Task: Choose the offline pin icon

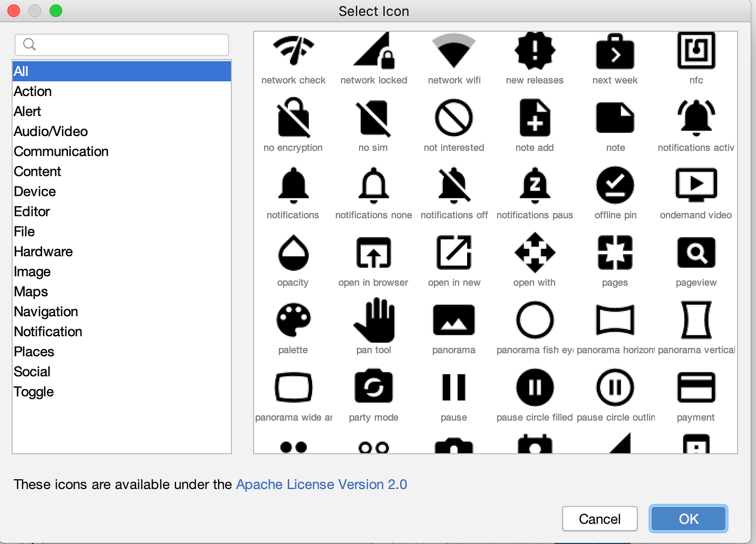Action: (x=615, y=185)
